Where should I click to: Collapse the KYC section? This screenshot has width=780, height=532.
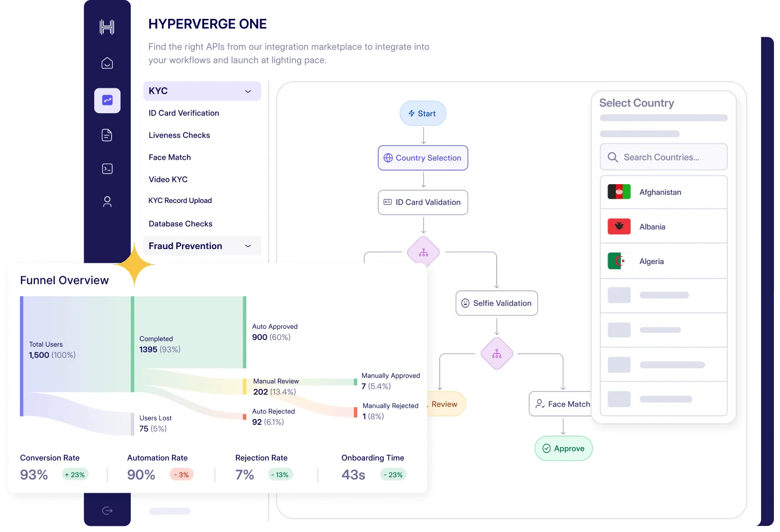[248, 90]
